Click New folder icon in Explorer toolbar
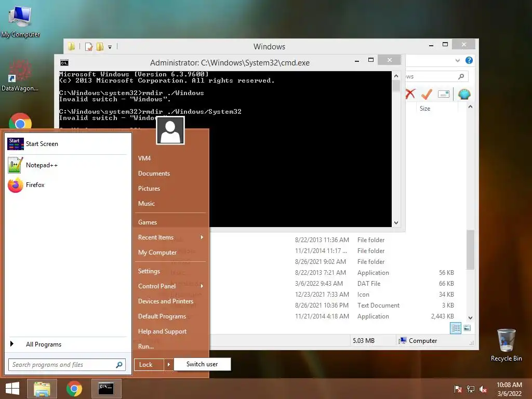 pos(100,46)
